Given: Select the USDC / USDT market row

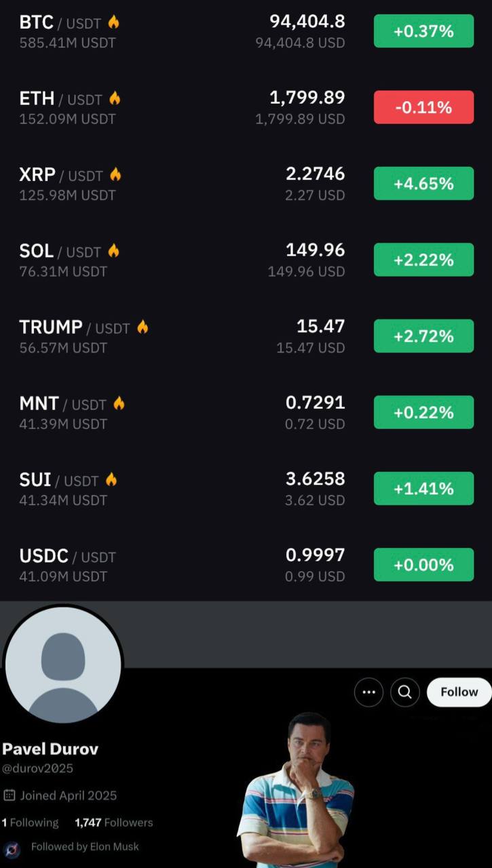Looking at the screenshot, I should [246, 565].
